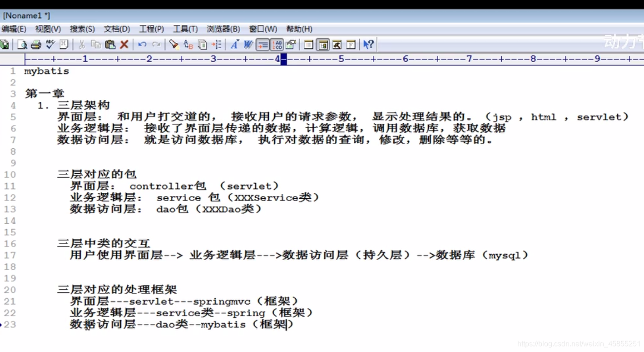Click the line "数据访问层： dao包（XXXDao类）"
644x352 pixels.
[x=166, y=209]
